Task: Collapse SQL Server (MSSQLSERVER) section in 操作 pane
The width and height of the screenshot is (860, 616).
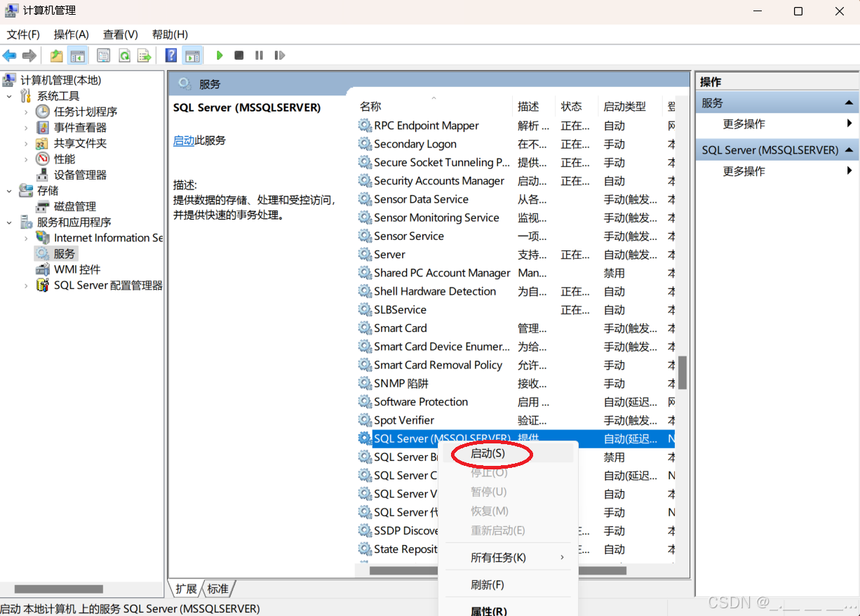Action: tap(849, 150)
